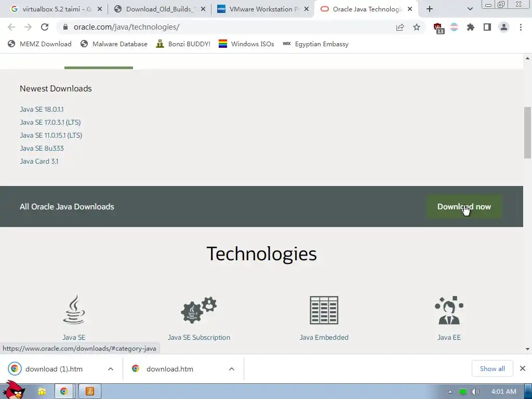
Task: Expand options for download.htm
Action: click(232, 369)
